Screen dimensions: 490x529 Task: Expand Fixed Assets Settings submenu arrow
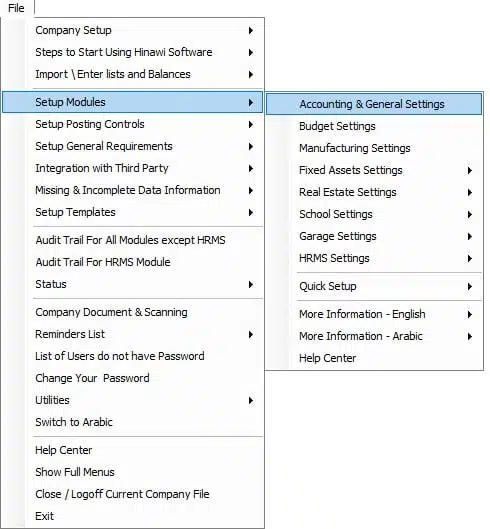coord(469,170)
